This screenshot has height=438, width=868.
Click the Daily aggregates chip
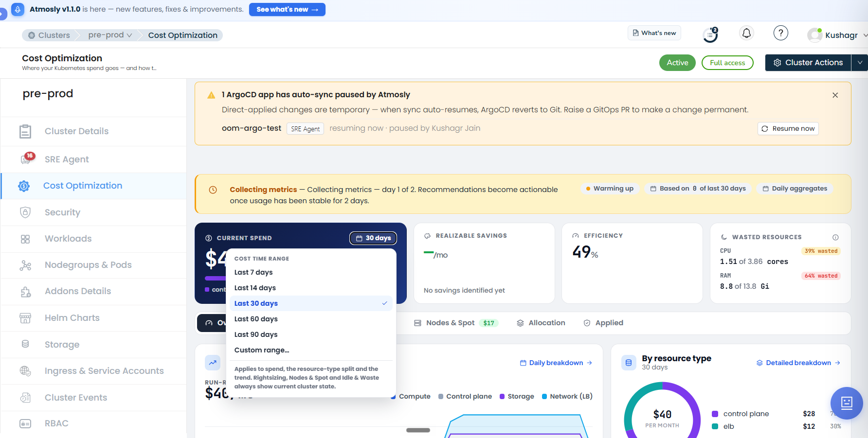pyautogui.click(x=795, y=189)
